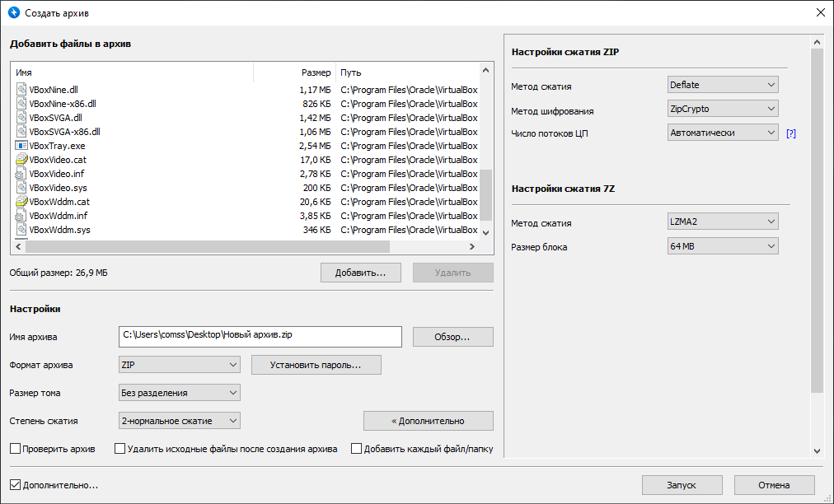Click file list vertical scrollbar up arrow
Image resolution: width=834 pixels, height=504 pixels.
coord(485,70)
